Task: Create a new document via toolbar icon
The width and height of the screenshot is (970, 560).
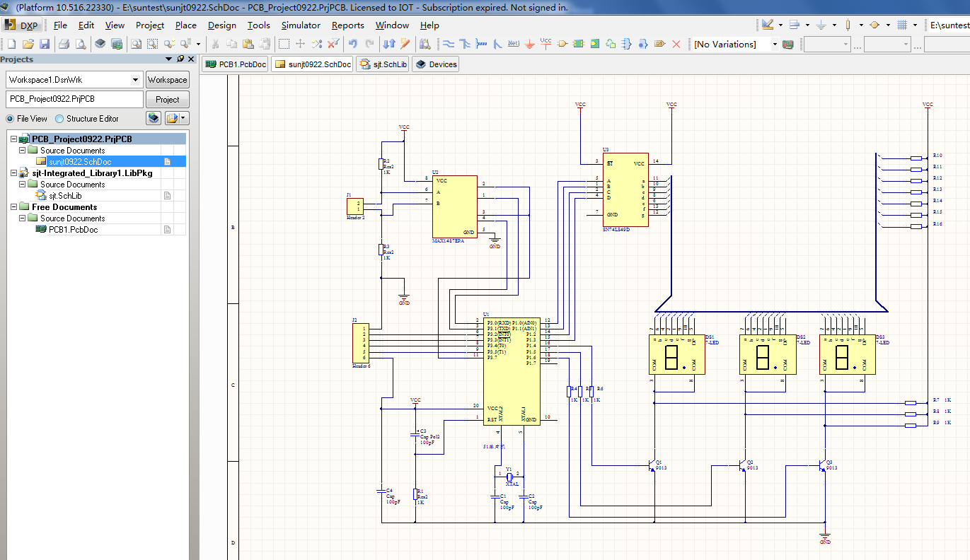Action: pyautogui.click(x=11, y=44)
